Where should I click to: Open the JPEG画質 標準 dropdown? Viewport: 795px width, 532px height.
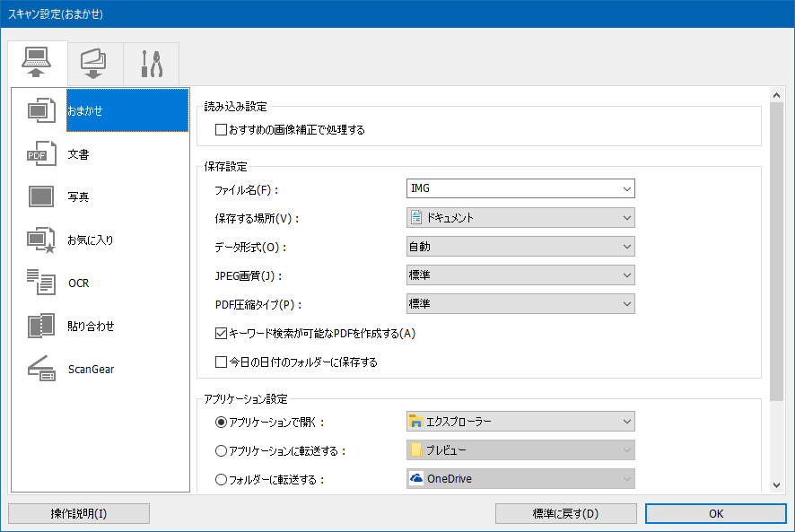[520, 275]
